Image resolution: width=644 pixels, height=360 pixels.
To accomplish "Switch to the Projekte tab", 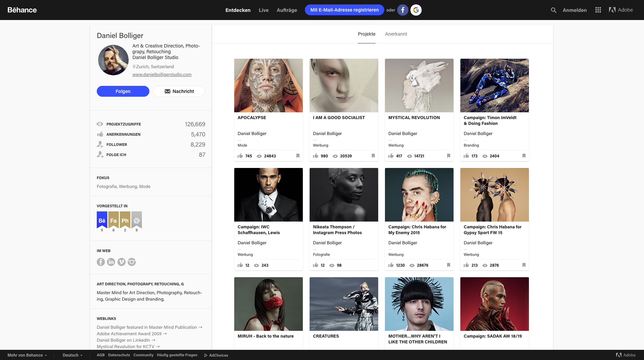I will click(367, 34).
